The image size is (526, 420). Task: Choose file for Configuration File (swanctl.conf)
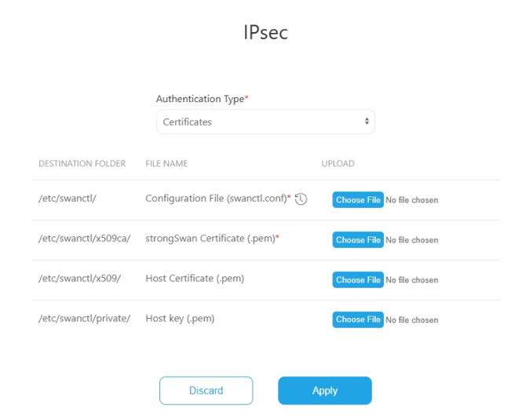point(358,200)
